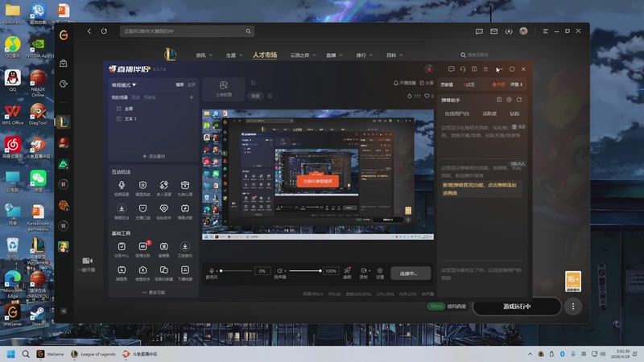Adjust the speaker volume slider
644x362 pixels.
click(x=305, y=271)
